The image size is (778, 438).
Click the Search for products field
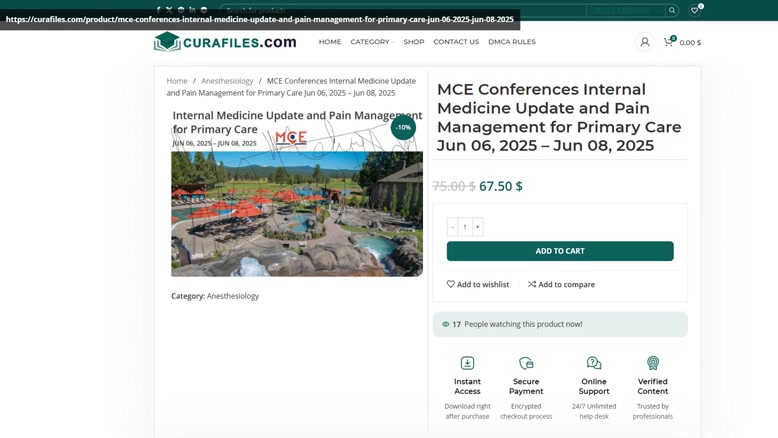click(x=403, y=10)
